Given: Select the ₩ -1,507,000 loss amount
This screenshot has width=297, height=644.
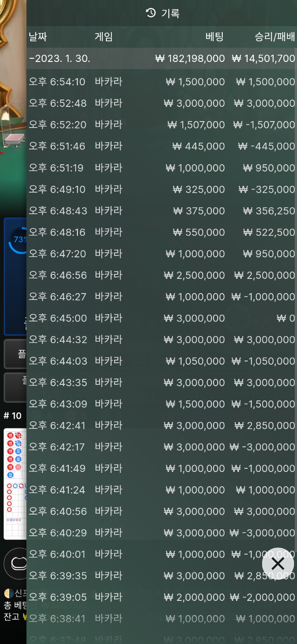Looking at the screenshot, I should point(264,125).
